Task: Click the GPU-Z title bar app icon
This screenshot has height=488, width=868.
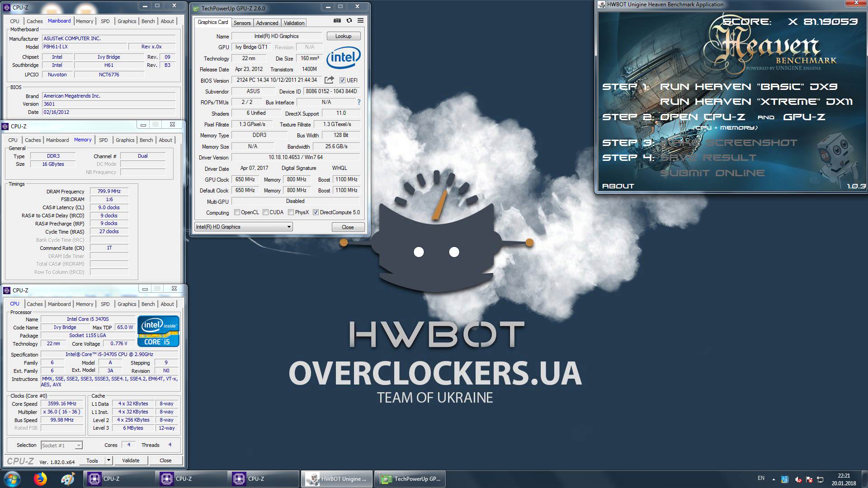Action: point(195,8)
